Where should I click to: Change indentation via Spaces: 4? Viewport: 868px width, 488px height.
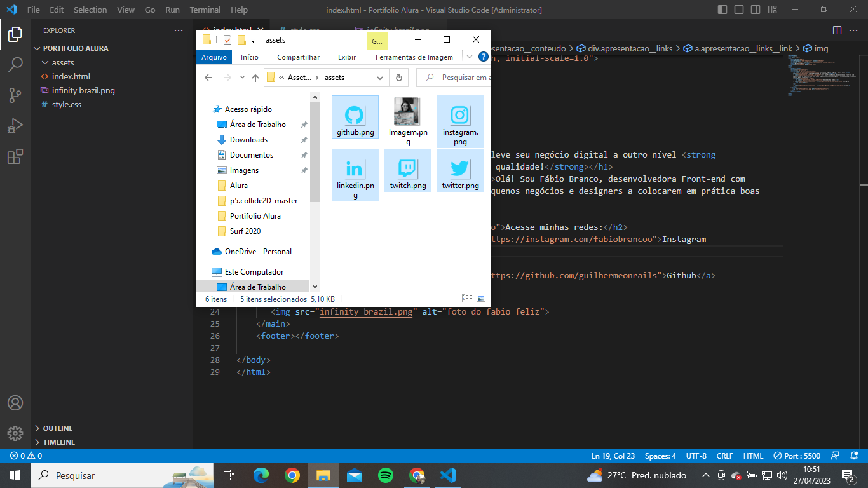tap(660, 456)
